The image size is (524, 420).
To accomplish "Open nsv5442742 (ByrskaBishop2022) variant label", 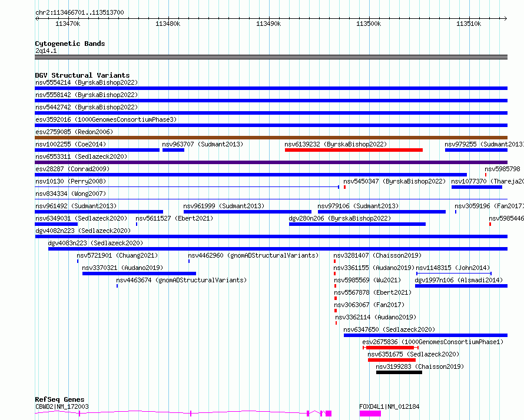I will [87, 107].
